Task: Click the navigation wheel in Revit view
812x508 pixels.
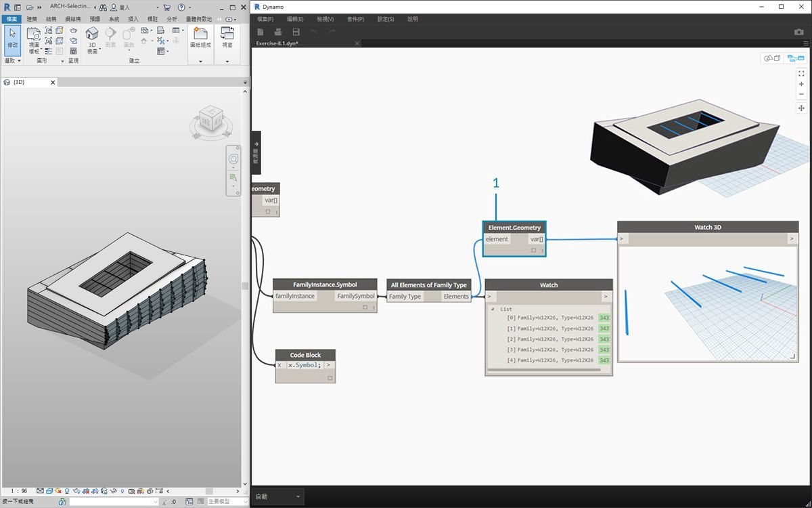Action: [x=233, y=158]
